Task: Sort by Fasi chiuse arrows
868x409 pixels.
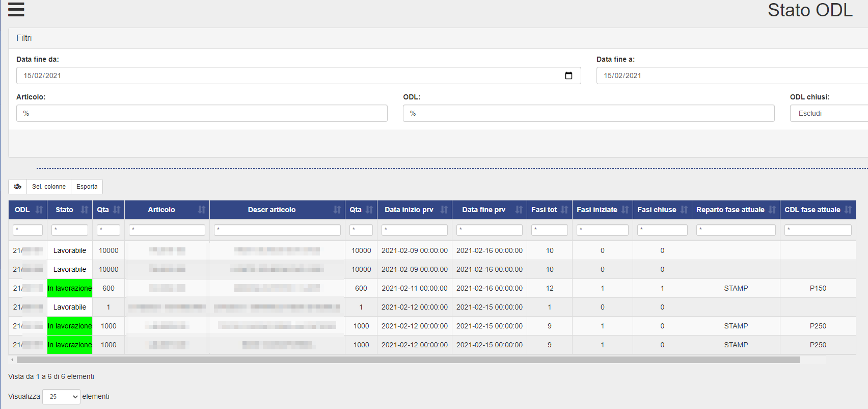Action: (684, 210)
